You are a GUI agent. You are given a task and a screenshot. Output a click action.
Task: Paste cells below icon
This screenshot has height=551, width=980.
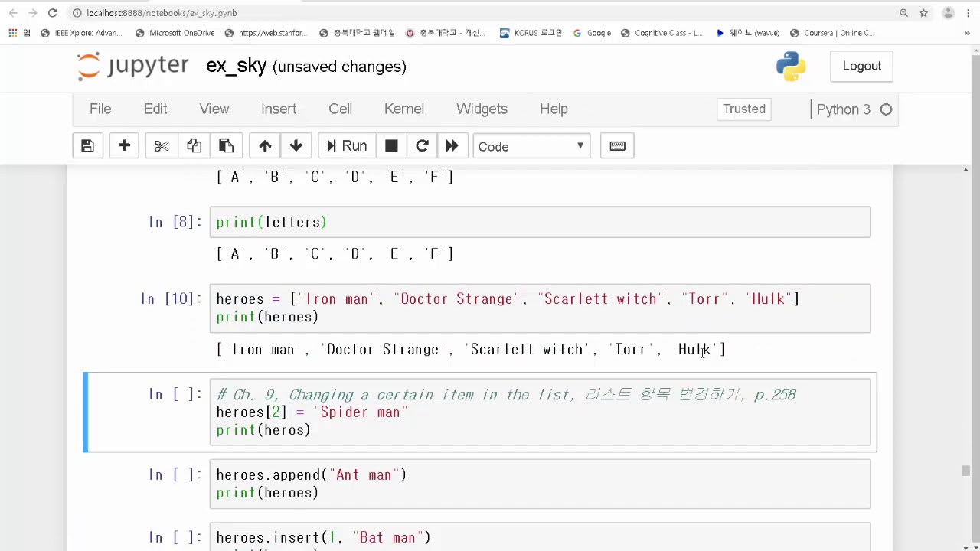[x=226, y=146]
